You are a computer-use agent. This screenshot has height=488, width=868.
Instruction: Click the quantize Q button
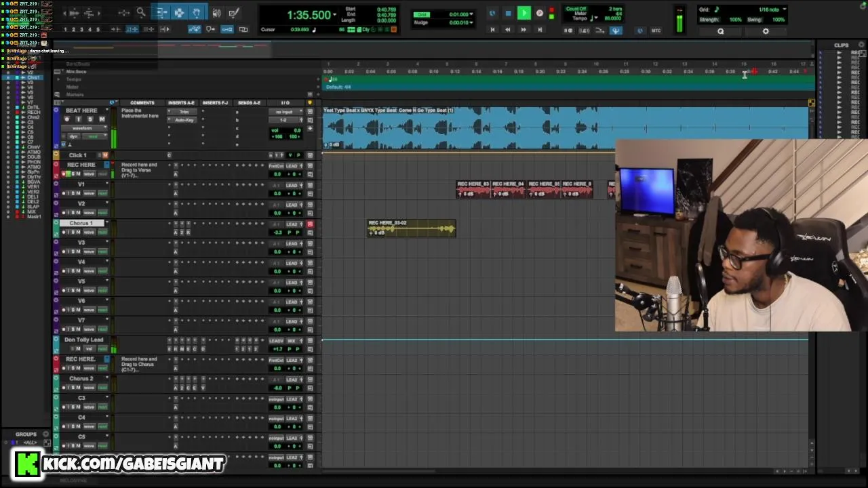coord(721,31)
